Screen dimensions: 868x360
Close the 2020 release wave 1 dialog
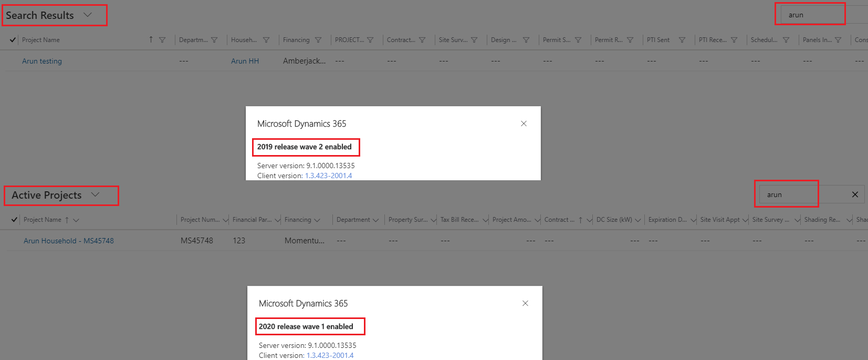click(525, 303)
